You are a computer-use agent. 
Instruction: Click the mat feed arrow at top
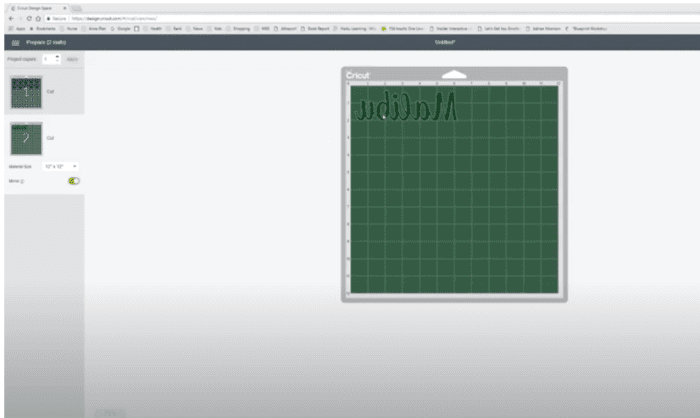pos(454,75)
